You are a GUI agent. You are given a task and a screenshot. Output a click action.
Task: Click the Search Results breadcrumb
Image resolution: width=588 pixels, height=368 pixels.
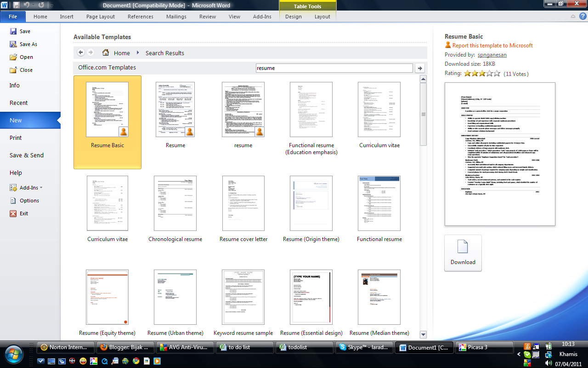pyautogui.click(x=165, y=53)
